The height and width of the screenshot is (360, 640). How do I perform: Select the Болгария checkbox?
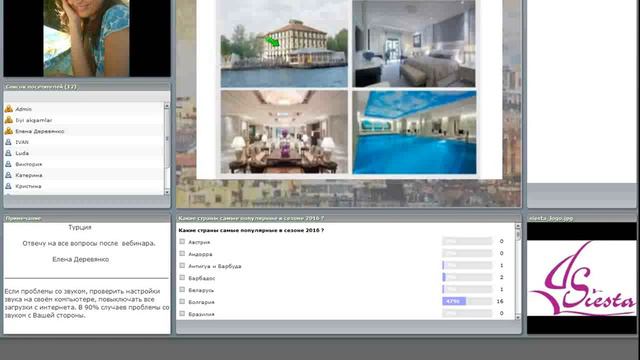[182, 302]
